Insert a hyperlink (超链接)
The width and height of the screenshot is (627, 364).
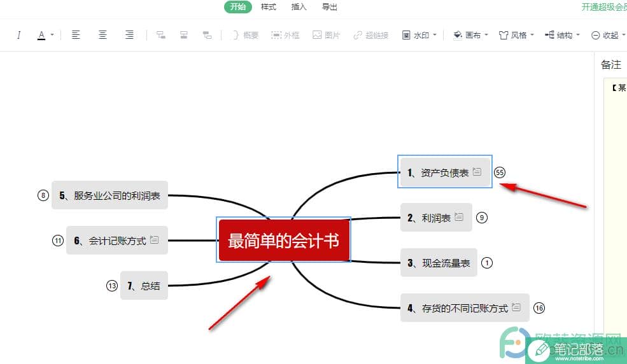371,35
